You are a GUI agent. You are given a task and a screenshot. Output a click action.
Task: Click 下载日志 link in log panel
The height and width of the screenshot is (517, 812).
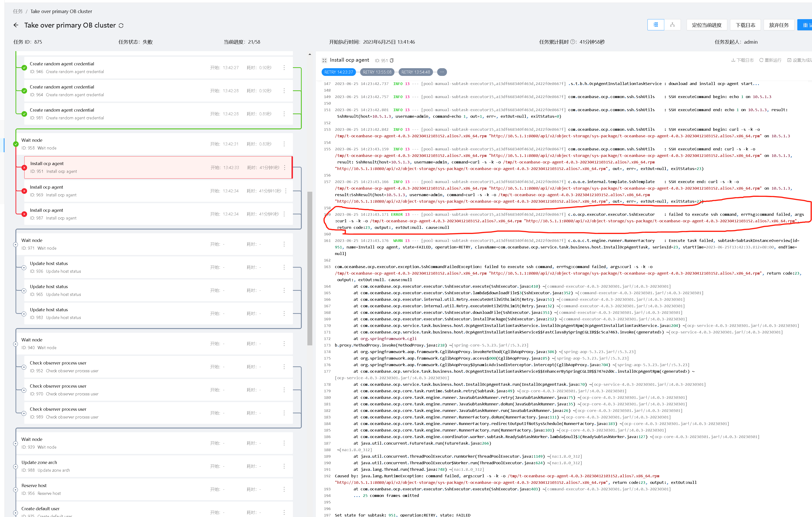(742, 60)
